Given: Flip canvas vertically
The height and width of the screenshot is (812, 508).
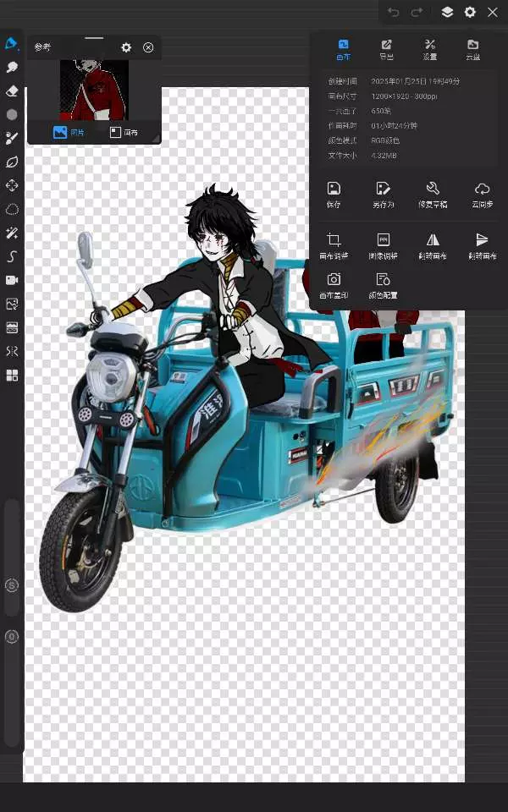Looking at the screenshot, I should click(482, 246).
